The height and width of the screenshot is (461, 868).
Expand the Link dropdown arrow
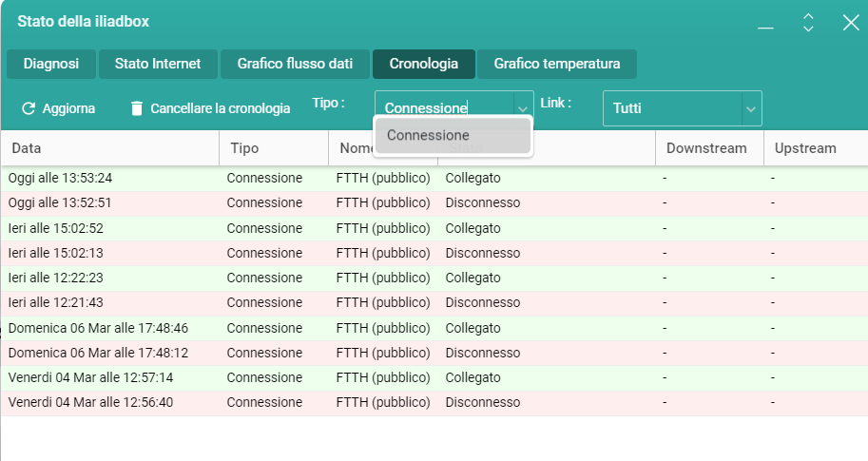point(751,108)
